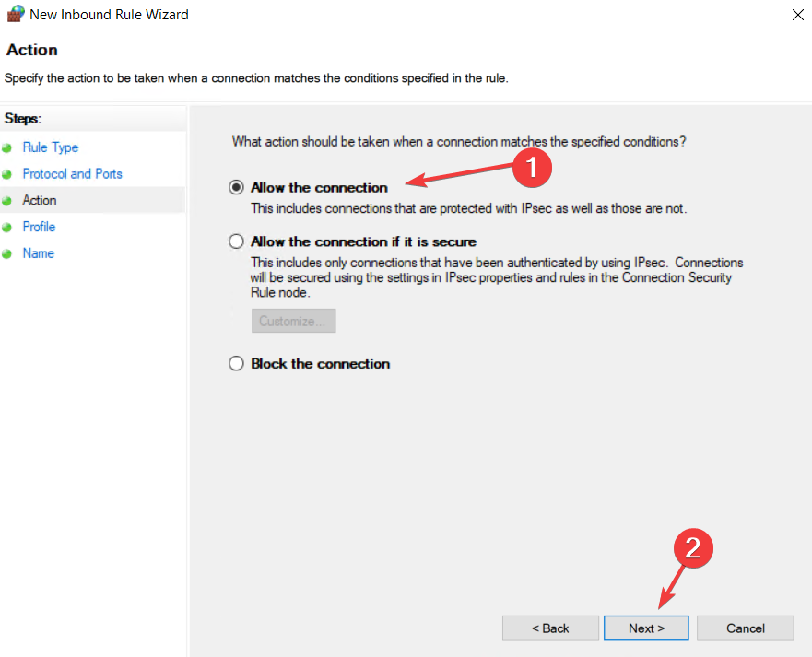Select the Block the connection option
The width and height of the screenshot is (812, 657).
pos(237,364)
